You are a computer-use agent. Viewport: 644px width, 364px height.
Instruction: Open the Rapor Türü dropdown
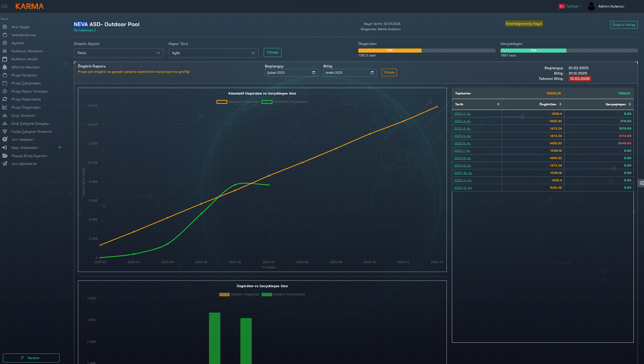[x=213, y=53]
